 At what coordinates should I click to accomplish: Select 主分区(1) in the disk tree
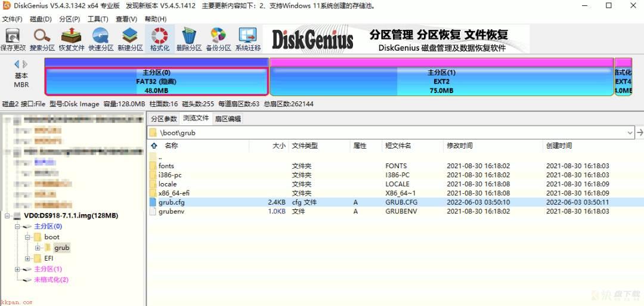pyautogui.click(x=48, y=269)
